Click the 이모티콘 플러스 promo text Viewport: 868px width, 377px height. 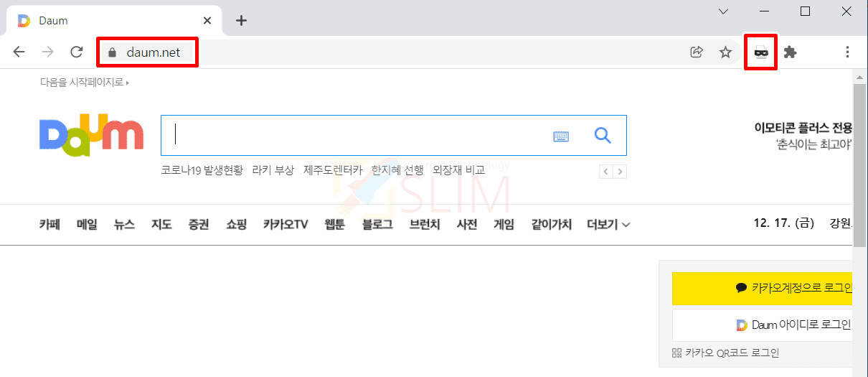[x=803, y=136]
